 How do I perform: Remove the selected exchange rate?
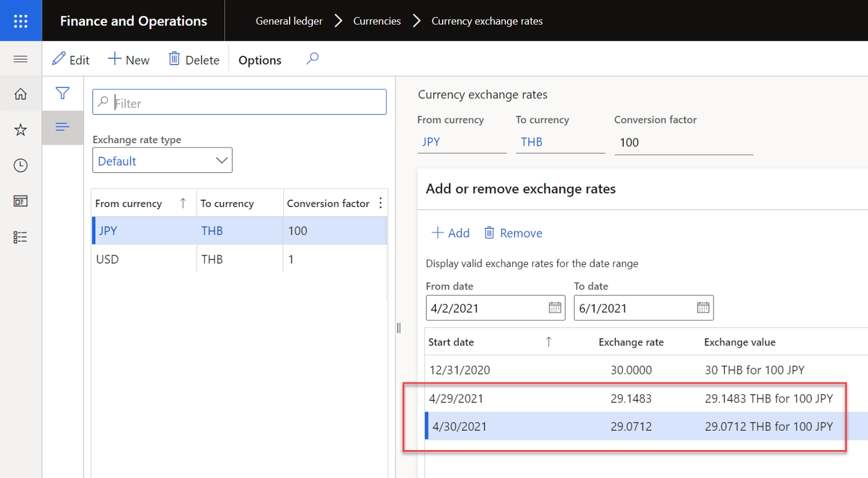(x=513, y=233)
